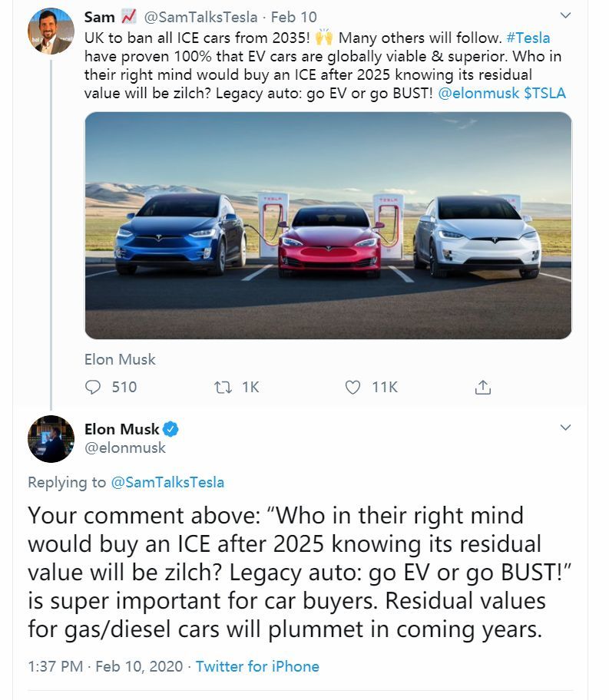Click the @SamTalksTesla handle in tweet header

click(x=201, y=17)
